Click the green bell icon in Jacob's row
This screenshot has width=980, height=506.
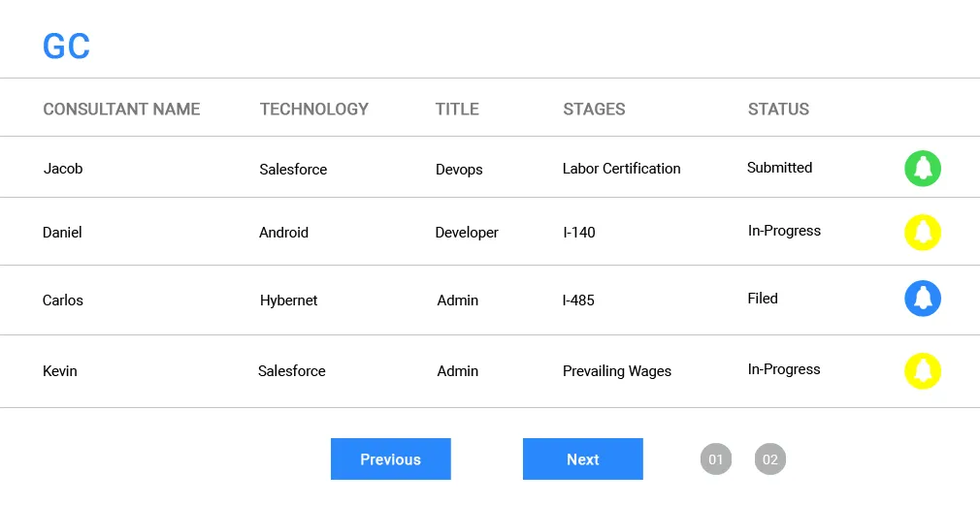923,169
